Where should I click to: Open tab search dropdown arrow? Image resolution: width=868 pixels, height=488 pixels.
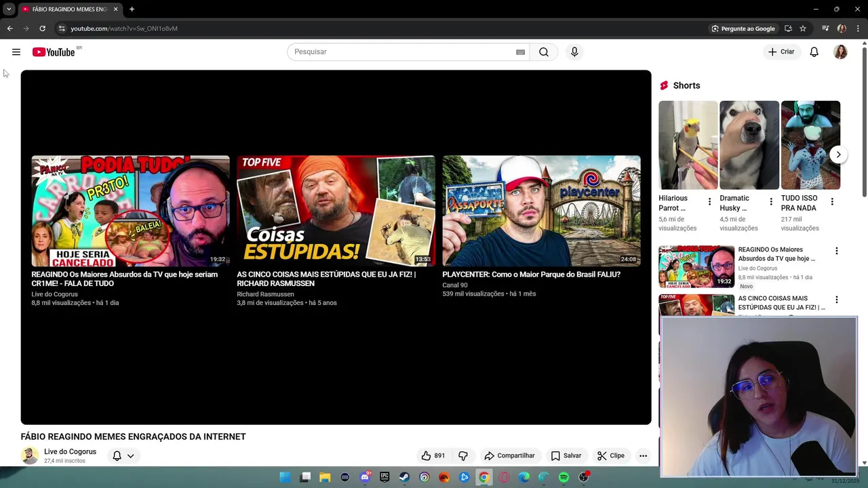click(x=9, y=9)
